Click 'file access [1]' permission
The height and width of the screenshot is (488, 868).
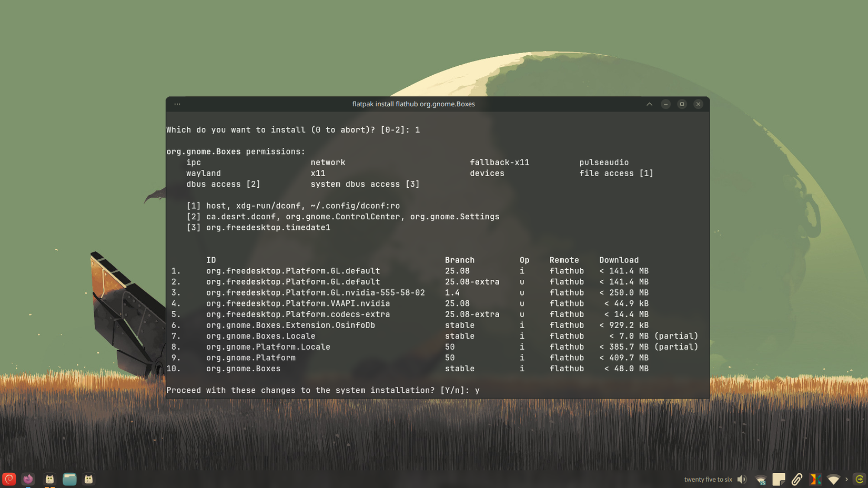pos(616,174)
